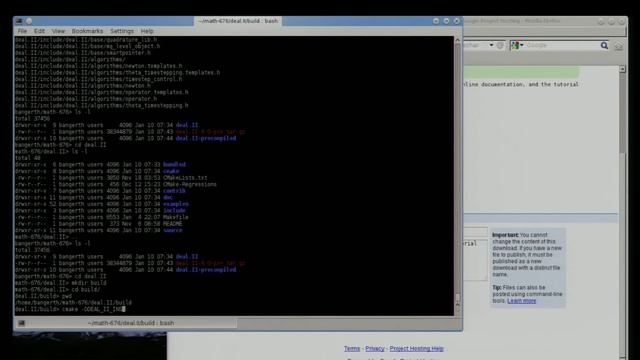
Task: Open the Learn more link in the tip box
Action: (x=522, y=301)
